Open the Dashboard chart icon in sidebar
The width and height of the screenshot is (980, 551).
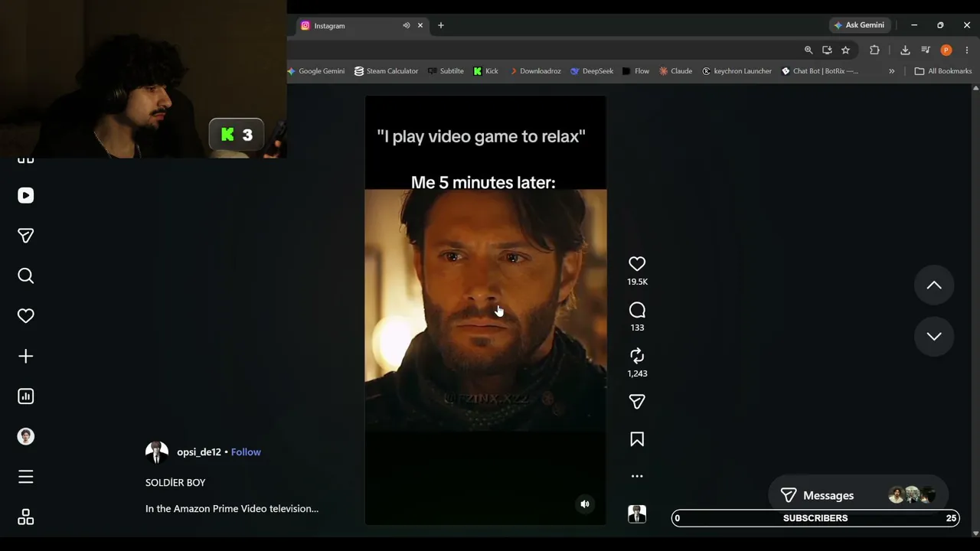tap(26, 396)
